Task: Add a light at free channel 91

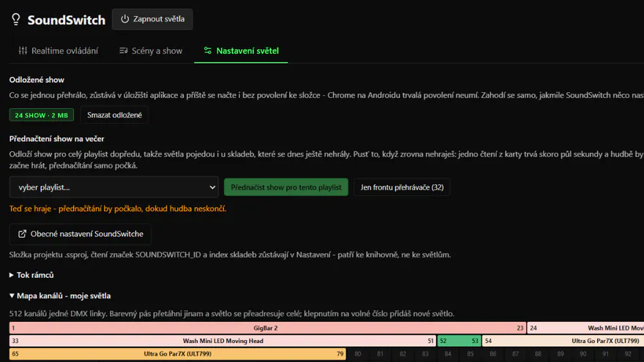Action: pyautogui.click(x=605, y=354)
